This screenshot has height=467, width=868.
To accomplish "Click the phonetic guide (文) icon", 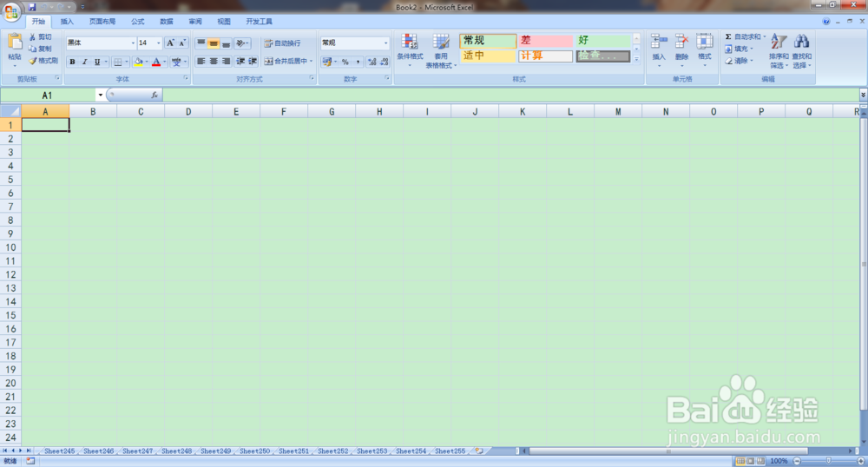I will [176, 62].
